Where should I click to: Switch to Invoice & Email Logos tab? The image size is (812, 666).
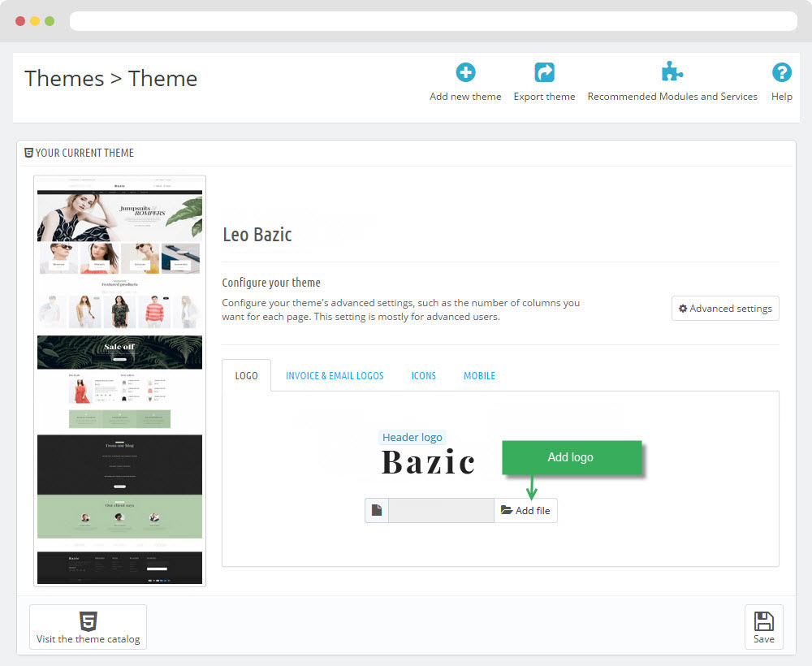click(x=335, y=375)
